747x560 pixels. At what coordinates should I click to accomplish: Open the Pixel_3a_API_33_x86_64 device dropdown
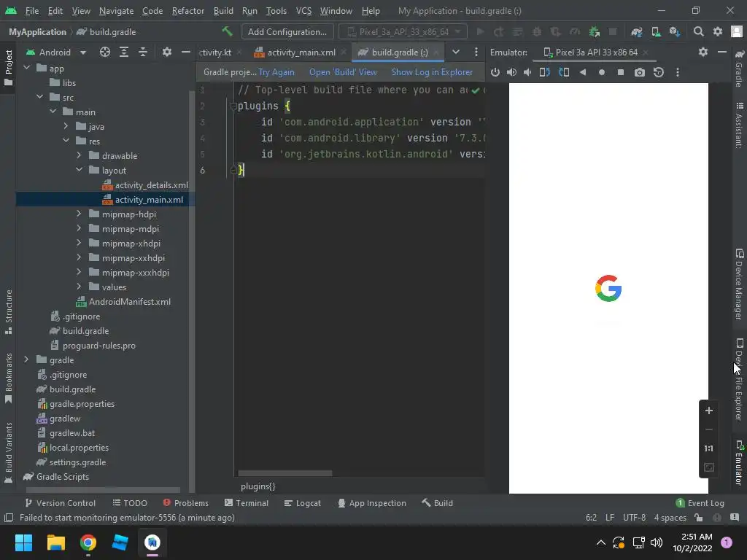click(403, 32)
